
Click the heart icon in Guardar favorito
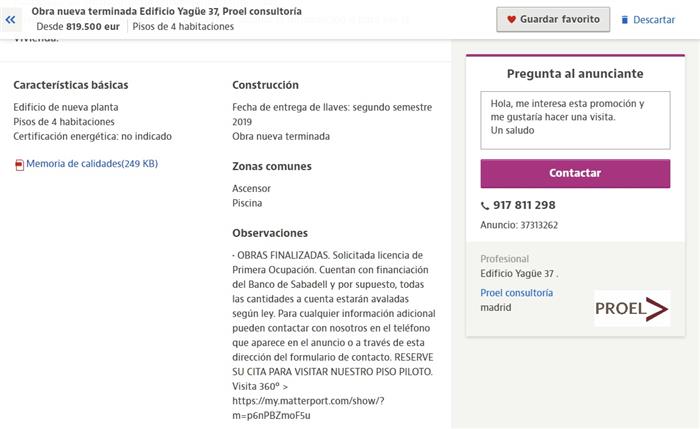(512, 19)
